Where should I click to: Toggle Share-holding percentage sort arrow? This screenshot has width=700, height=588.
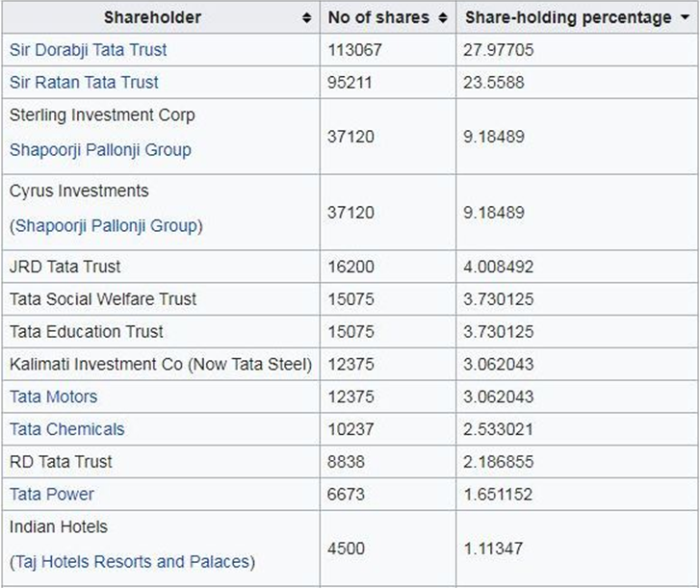point(685,17)
